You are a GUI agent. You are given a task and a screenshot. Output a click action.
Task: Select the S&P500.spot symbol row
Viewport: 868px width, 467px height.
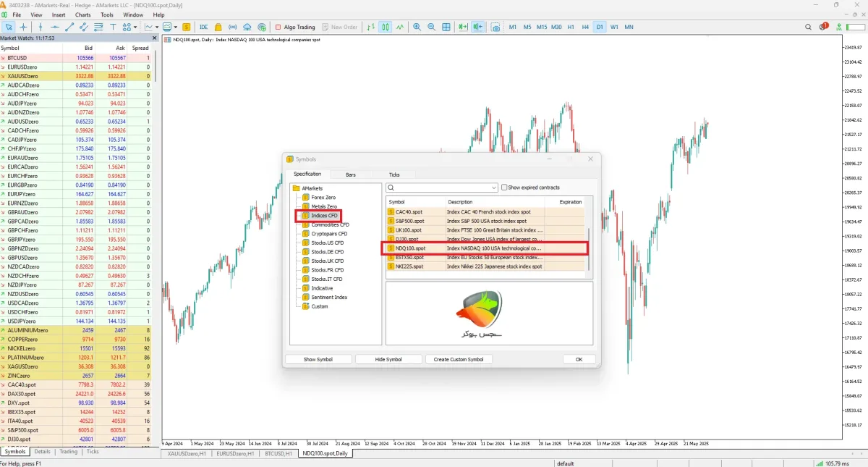pyautogui.click(x=485, y=221)
